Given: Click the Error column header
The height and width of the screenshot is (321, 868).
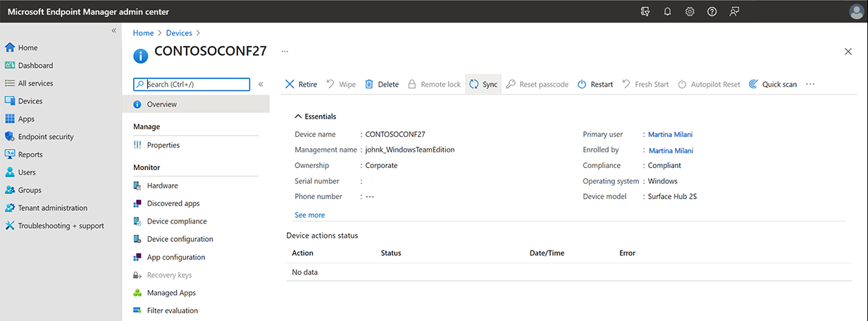Looking at the screenshot, I should (627, 253).
